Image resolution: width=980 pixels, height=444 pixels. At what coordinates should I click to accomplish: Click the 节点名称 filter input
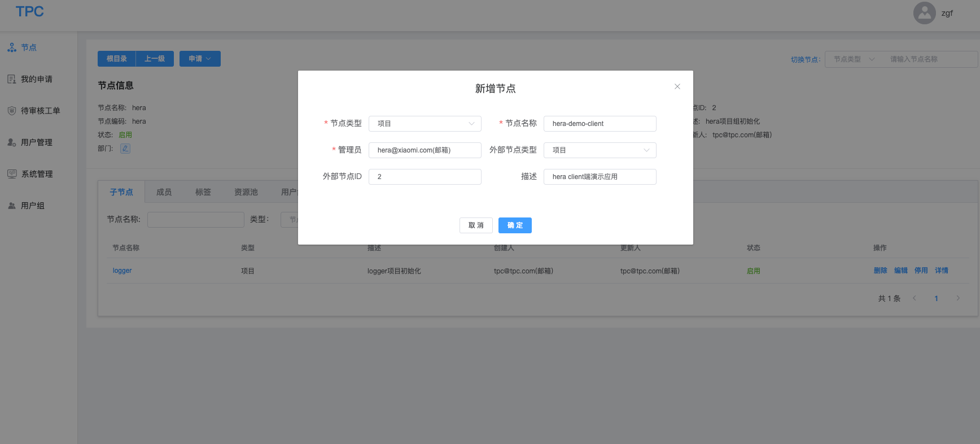(x=196, y=220)
